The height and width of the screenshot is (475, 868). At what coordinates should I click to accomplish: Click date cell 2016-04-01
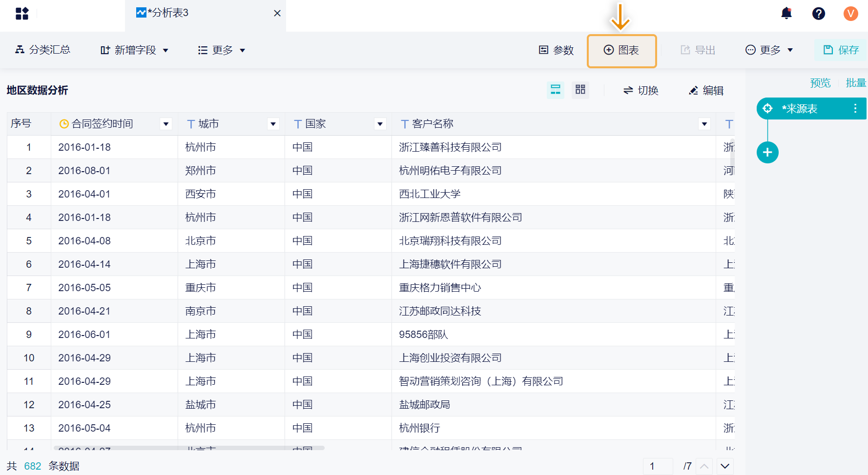114,194
